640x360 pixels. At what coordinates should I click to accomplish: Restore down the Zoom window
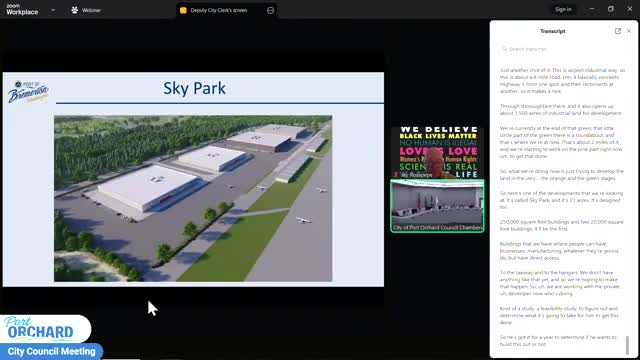tap(611, 9)
